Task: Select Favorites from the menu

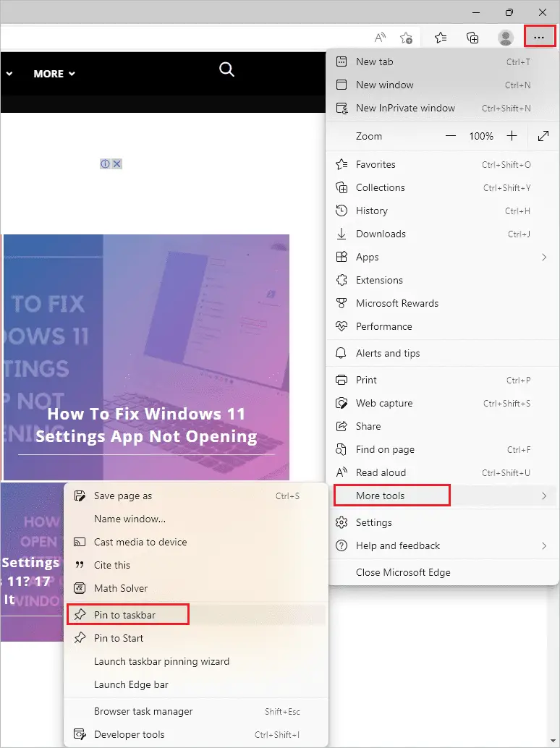Action: click(441, 165)
